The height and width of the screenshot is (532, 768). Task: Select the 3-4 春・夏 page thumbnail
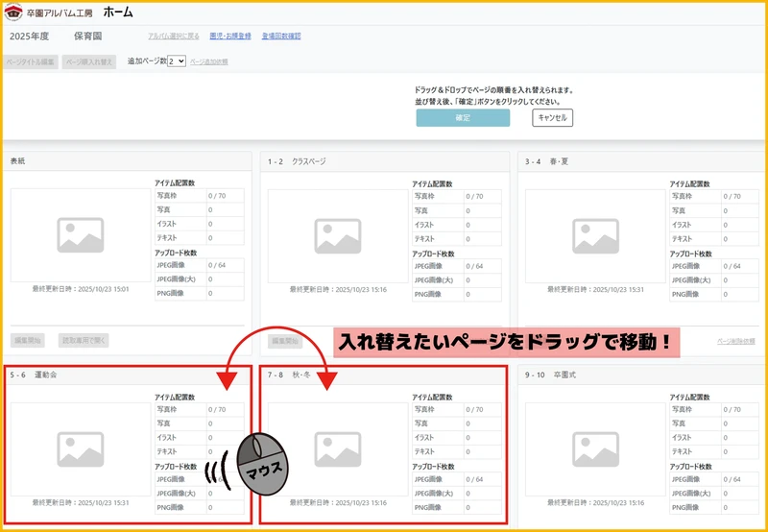point(595,236)
